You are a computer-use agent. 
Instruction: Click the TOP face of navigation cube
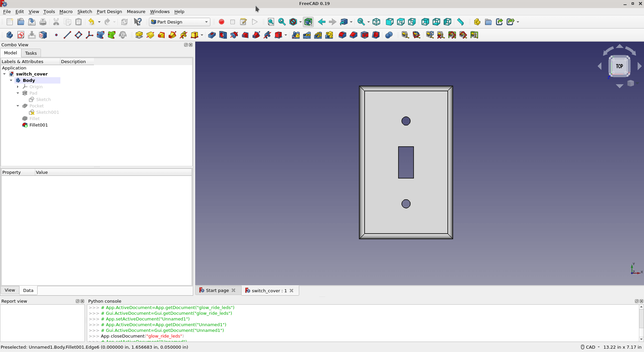coord(620,66)
